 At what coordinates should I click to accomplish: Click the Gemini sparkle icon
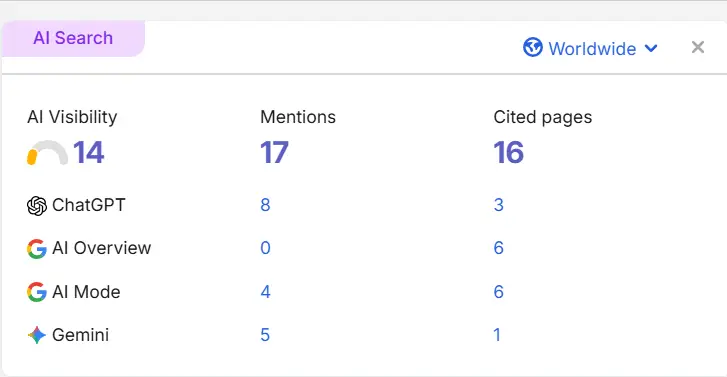pos(37,335)
